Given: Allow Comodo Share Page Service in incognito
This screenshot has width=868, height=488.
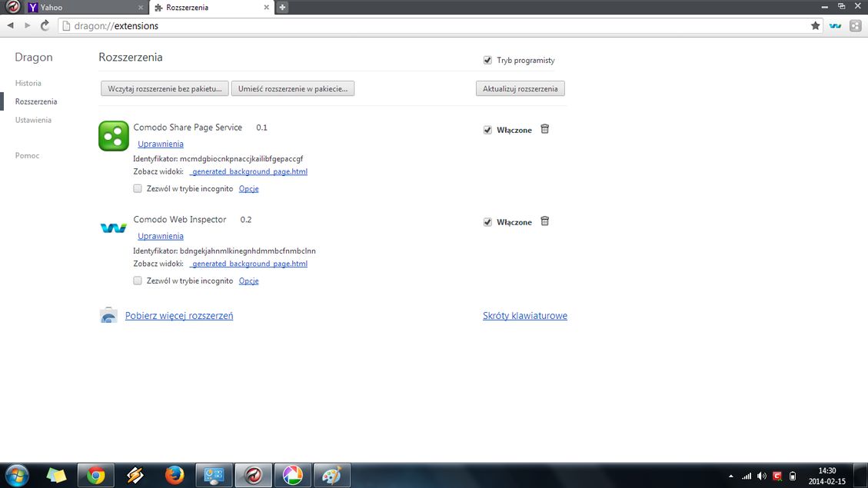Looking at the screenshot, I should point(138,189).
